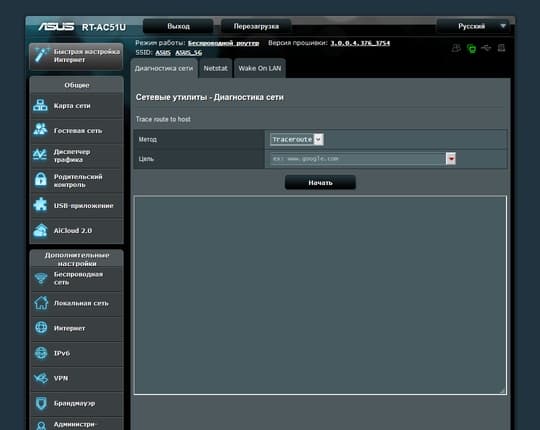Click the USB status icon in header
This screenshot has width=540, height=430.
(486, 48)
